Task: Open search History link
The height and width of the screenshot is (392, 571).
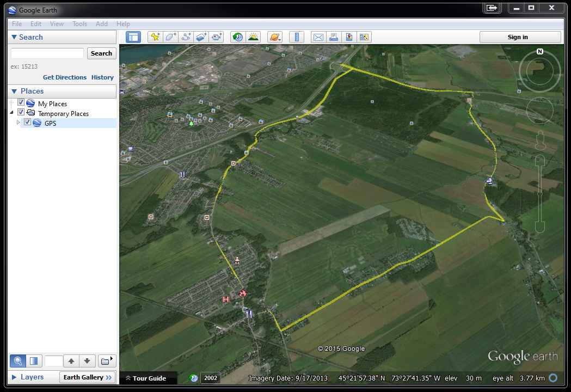Action: [x=102, y=77]
